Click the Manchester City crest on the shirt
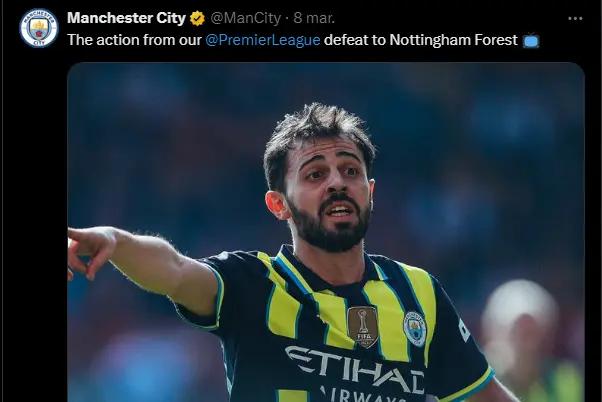Viewport: 602px width, 402px height. [x=415, y=329]
